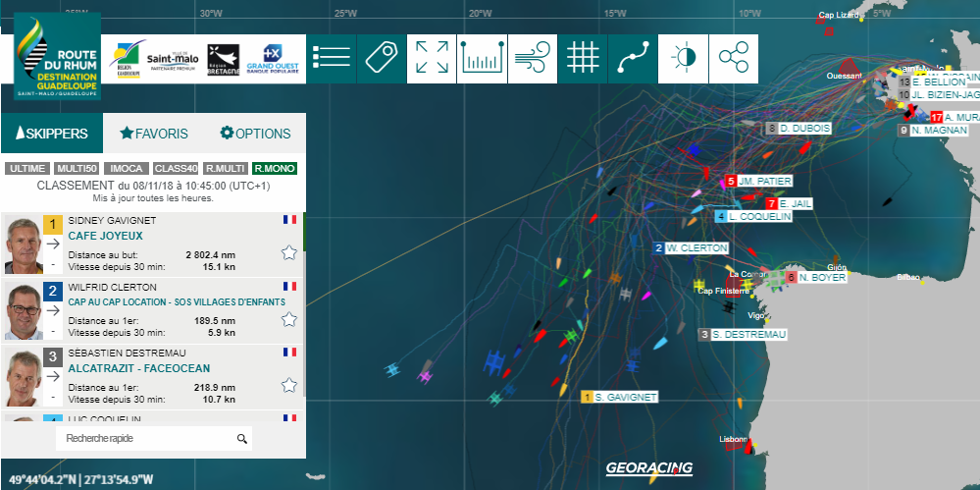
Task: Click the SIDNEY GAVIGNET name text
Action: pyautogui.click(x=112, y=220)
